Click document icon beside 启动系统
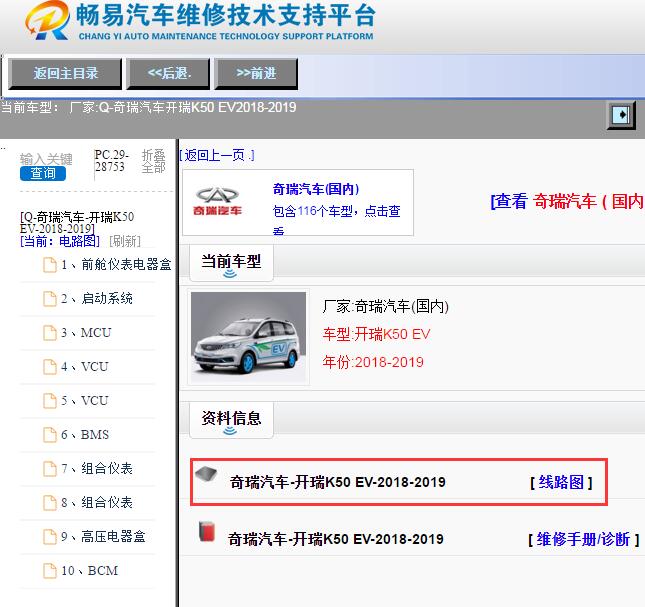The height and width of the screenshot is (607, 645). (x=50, y=299)
